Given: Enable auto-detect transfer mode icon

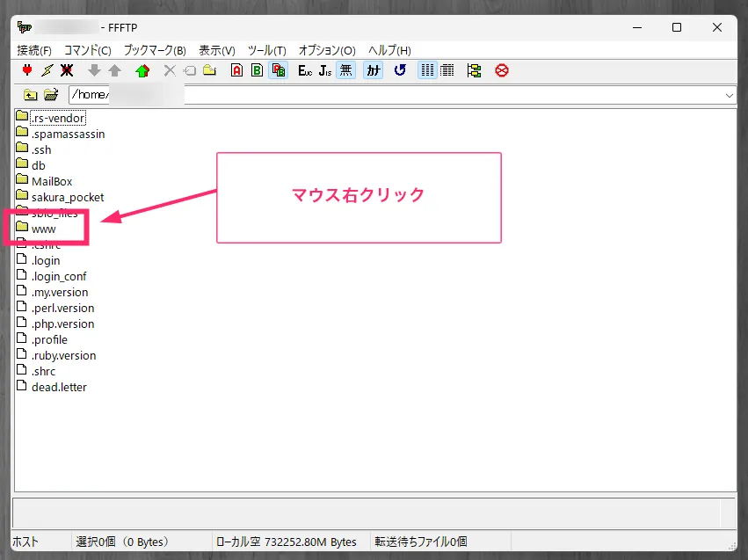Looking at the screenshot, I should point(278,70).
